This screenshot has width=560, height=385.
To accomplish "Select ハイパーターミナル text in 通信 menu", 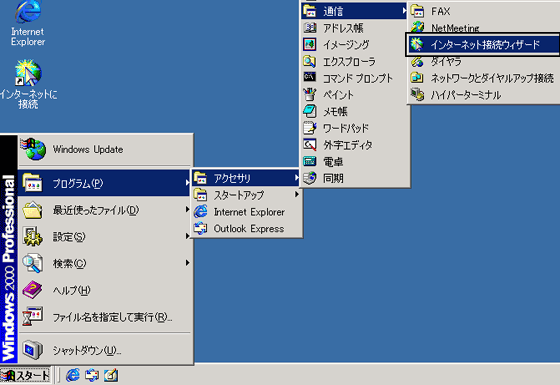I will (x=466, y=95).
